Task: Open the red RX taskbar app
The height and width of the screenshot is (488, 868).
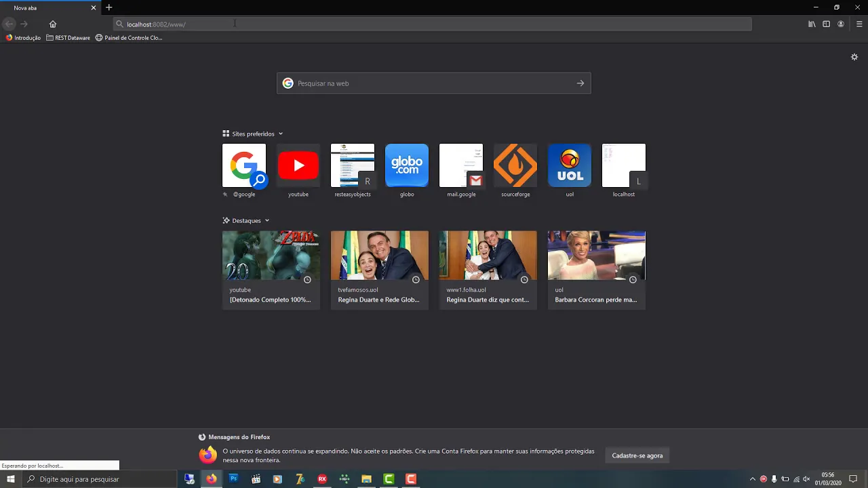Action: (x=322, y=479)
